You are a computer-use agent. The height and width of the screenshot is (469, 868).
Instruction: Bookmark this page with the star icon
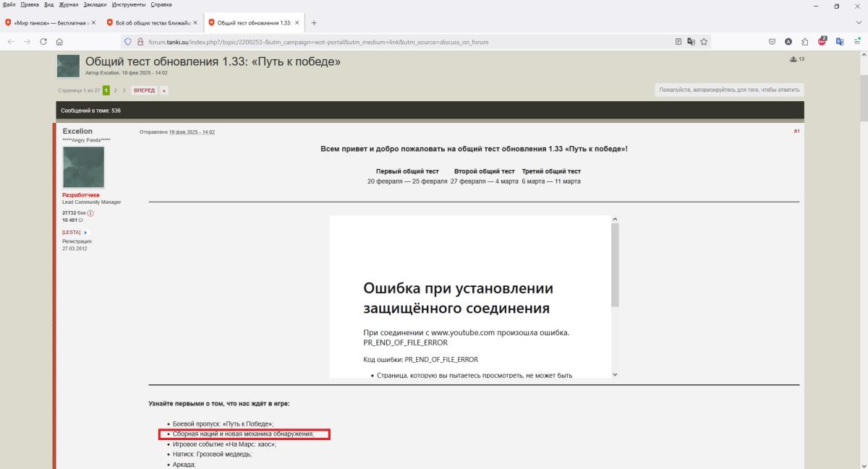tap(704, 42)
